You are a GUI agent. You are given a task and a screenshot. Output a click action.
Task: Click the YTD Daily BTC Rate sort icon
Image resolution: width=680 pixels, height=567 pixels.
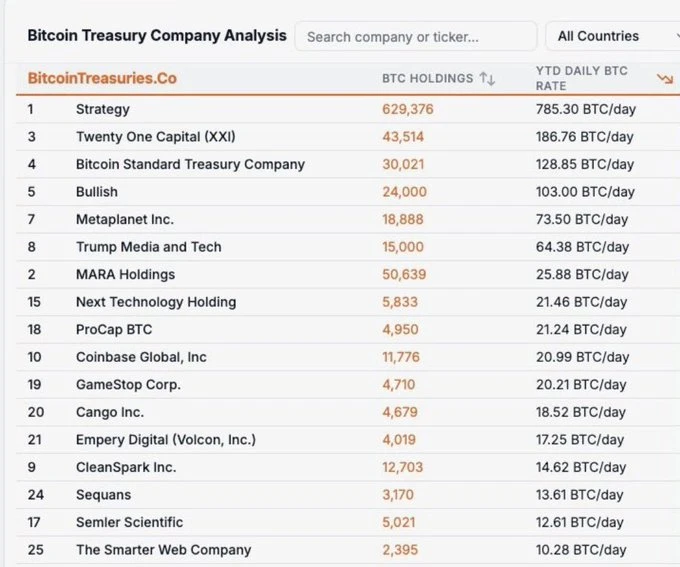[x=664, y=78]
